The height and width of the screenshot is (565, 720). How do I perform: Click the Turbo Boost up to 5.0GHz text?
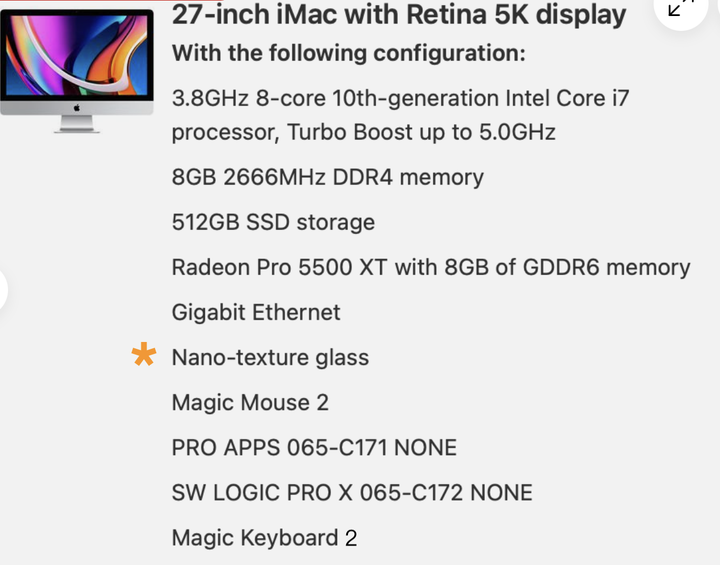(421, 132)
